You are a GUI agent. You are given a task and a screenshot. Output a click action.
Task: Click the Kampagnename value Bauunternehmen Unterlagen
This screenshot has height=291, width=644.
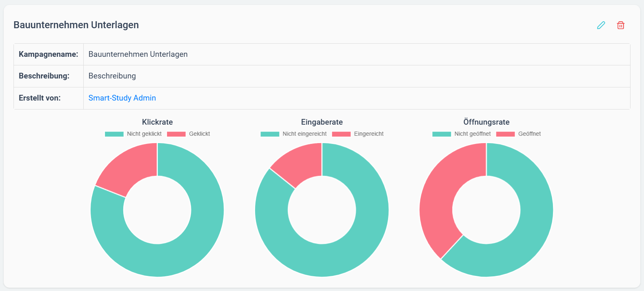click(138, 54)
